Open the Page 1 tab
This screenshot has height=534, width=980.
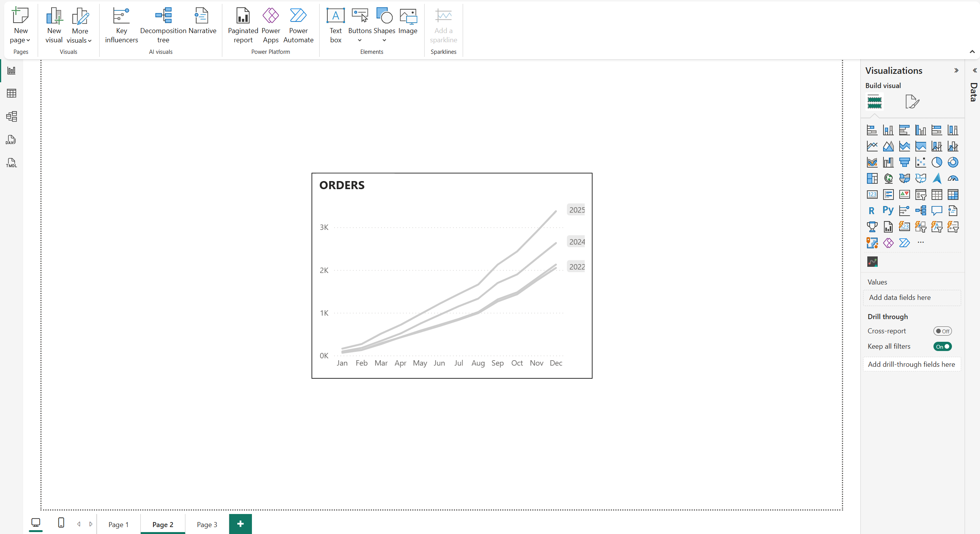pyautogui.click(x=118, y=524)
